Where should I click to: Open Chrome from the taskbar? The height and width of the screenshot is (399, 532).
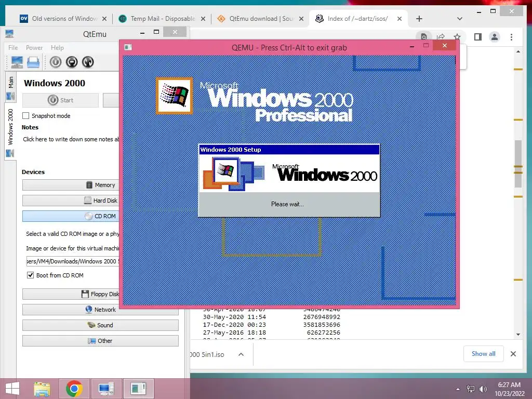tap(74, 389)
